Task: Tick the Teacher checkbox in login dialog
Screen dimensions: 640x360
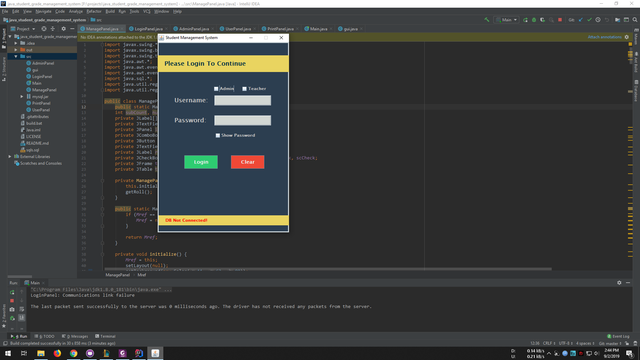Action: 244,89
